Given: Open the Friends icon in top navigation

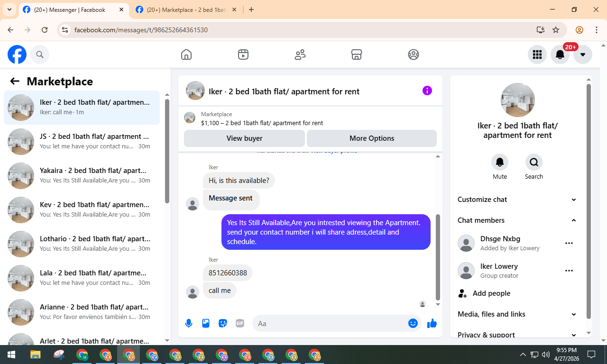Looking at the screenshot, I should 300,55.
